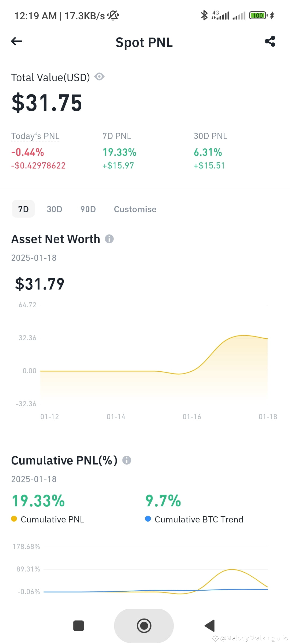Viewport: 290px width, 644px height.
Task: Toggle the Cumulative PNL yellow legend dot
Action: [14, 519]
